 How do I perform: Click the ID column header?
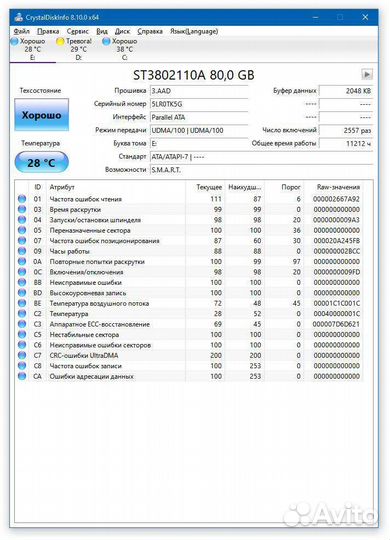click(38, 187)
